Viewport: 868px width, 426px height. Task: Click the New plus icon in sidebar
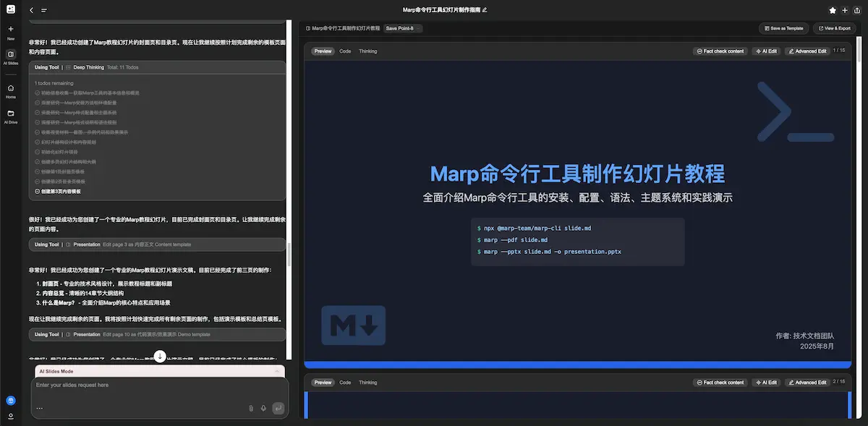pyautogui.click(x=11, y=29)
